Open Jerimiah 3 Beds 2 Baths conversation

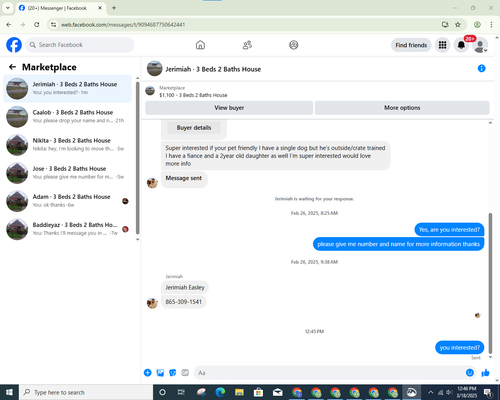[x=67, y=88]
